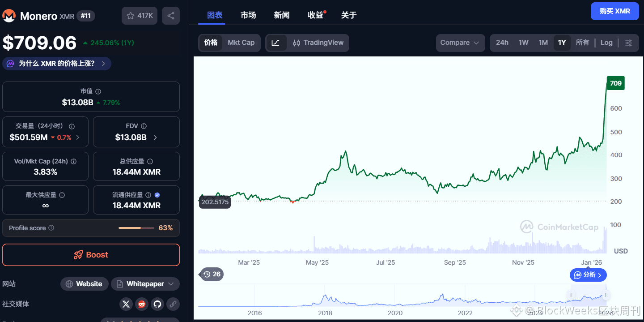Click info icon next to 总供应量
The height and width of the screenshot is (322, 644).
pos(150,161)
